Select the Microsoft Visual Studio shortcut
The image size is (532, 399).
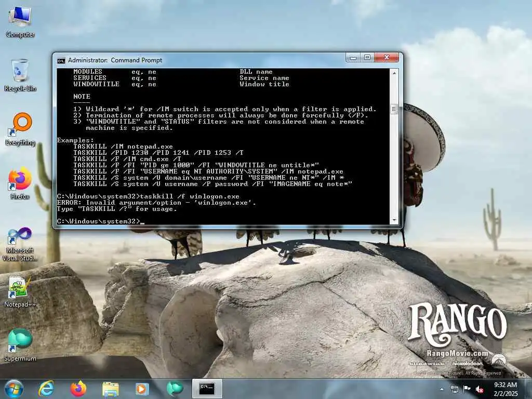pyautogui.click(x=20, y=244)
